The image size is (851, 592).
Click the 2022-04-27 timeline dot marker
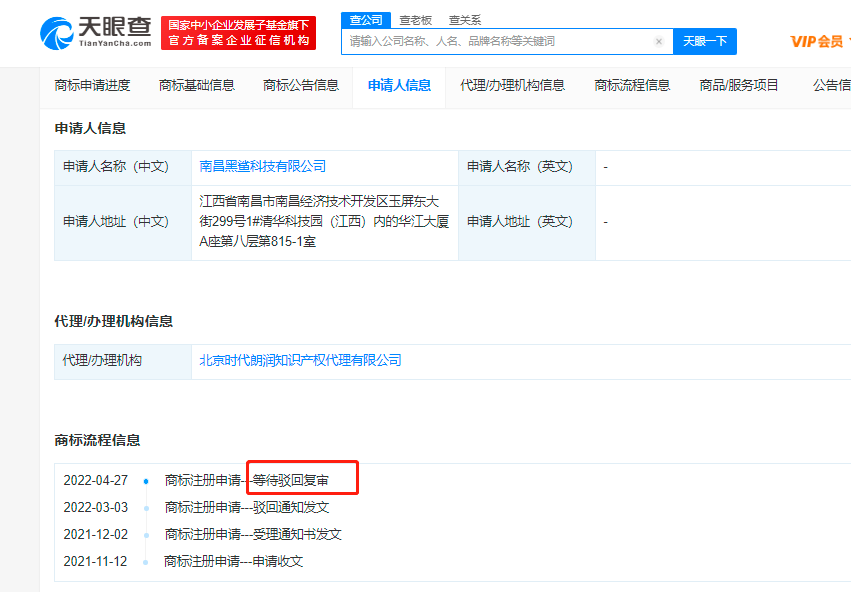tap(146, 481)
